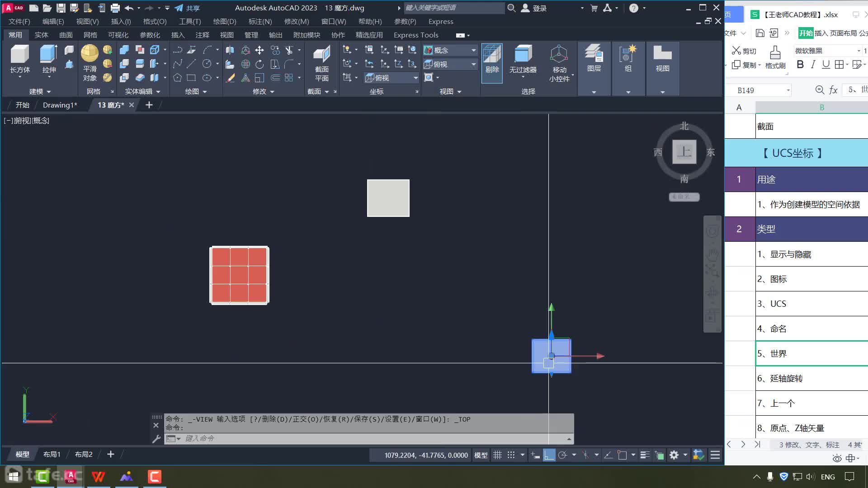Toggle ortho mode in status bar
Viewport: 868px width, 488px height.
click(549, 455)
